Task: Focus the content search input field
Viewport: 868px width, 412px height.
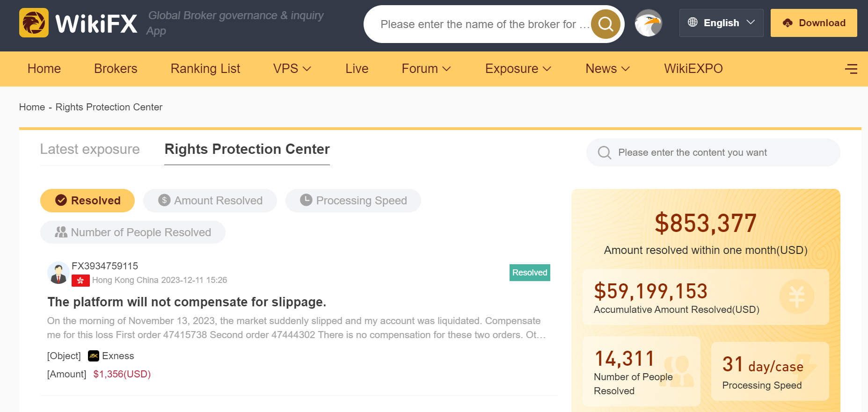Action: coord(713,152)
